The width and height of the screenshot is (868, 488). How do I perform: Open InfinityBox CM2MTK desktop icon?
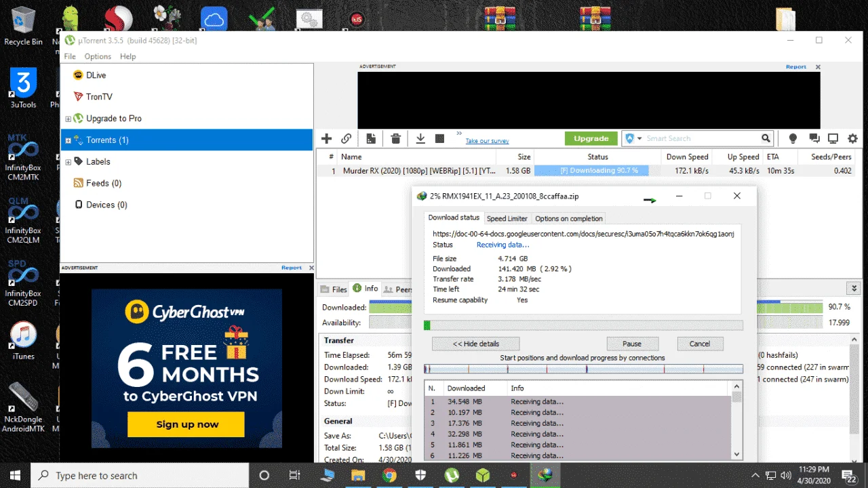click(x=23, y=158)
